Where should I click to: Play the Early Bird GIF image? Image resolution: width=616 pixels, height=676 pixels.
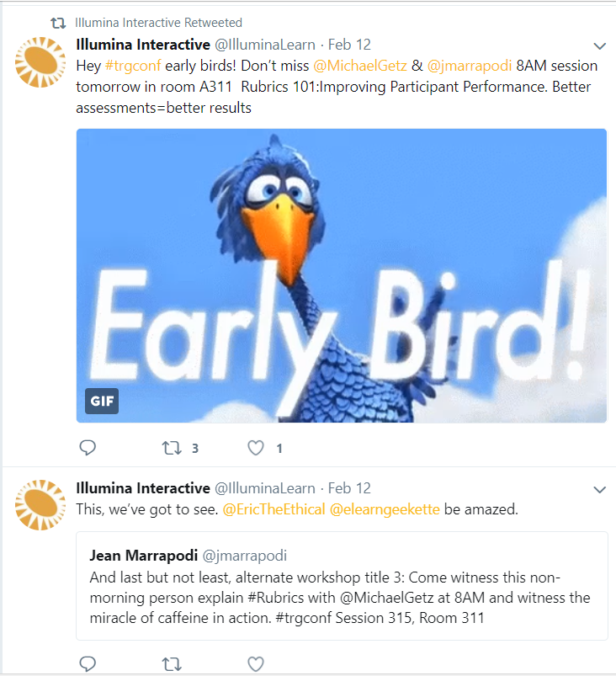coord(342,275)
